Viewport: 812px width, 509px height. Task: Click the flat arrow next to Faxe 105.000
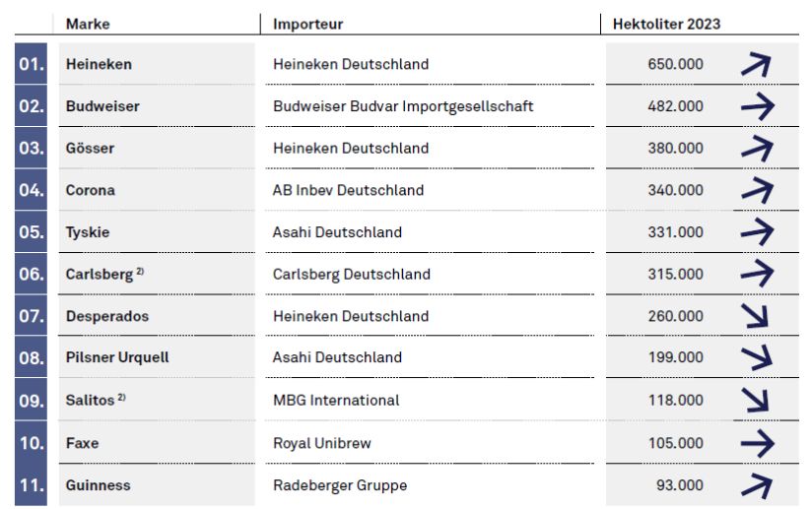[x=758, y=443]
